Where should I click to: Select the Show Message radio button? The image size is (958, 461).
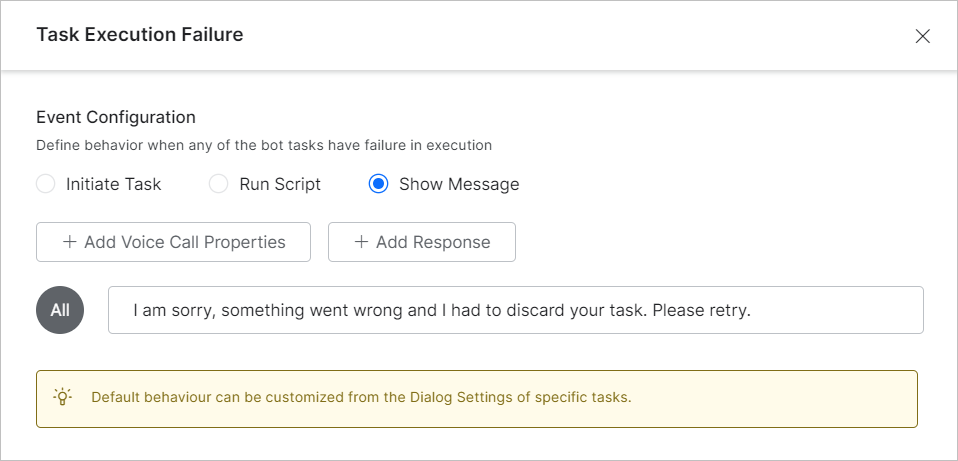[378, 184]
